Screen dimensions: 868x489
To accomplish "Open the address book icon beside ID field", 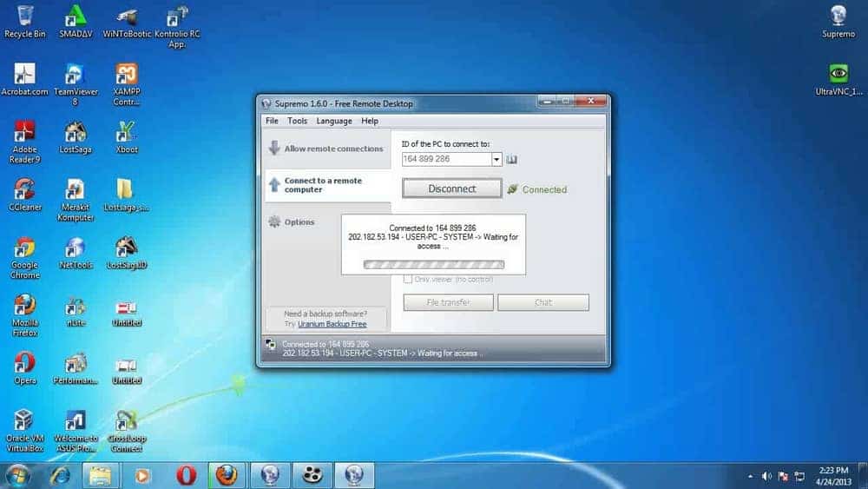I will click(511, 160).
